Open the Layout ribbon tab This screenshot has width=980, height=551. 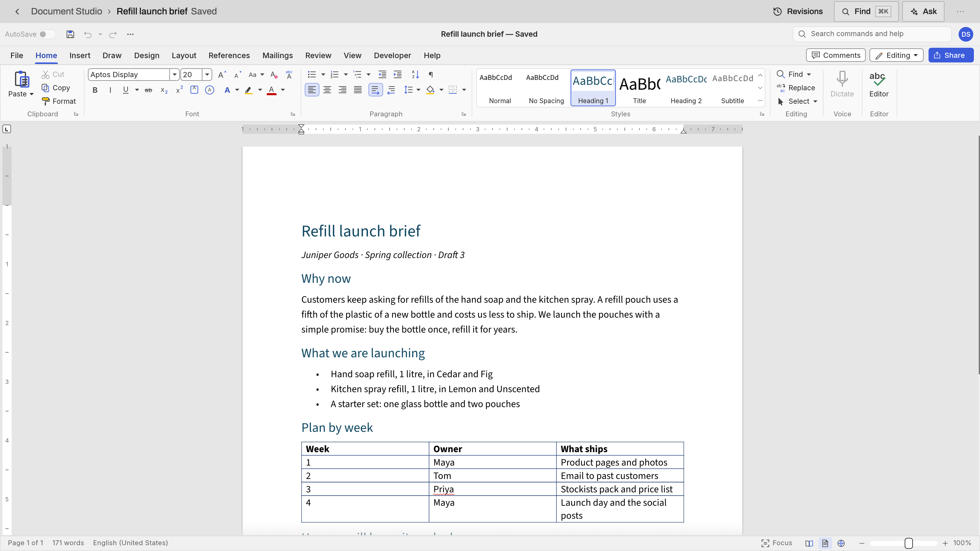(x=184, y=55)
